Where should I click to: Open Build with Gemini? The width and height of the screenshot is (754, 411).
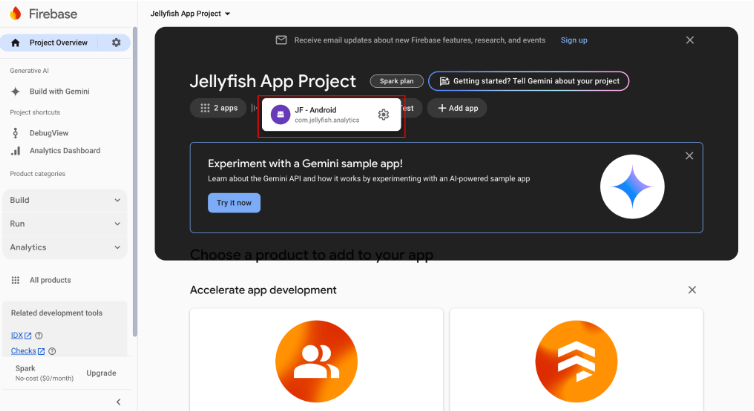59,91
